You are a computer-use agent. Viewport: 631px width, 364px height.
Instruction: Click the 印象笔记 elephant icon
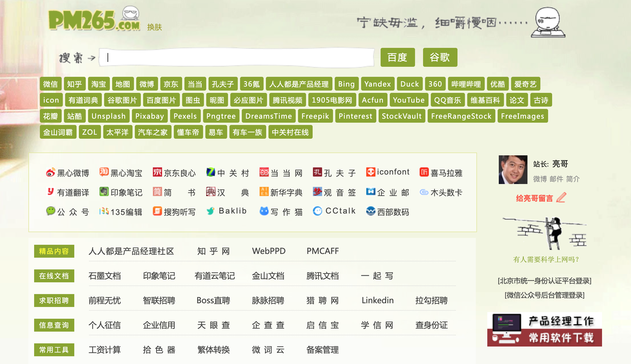(104, 191)
